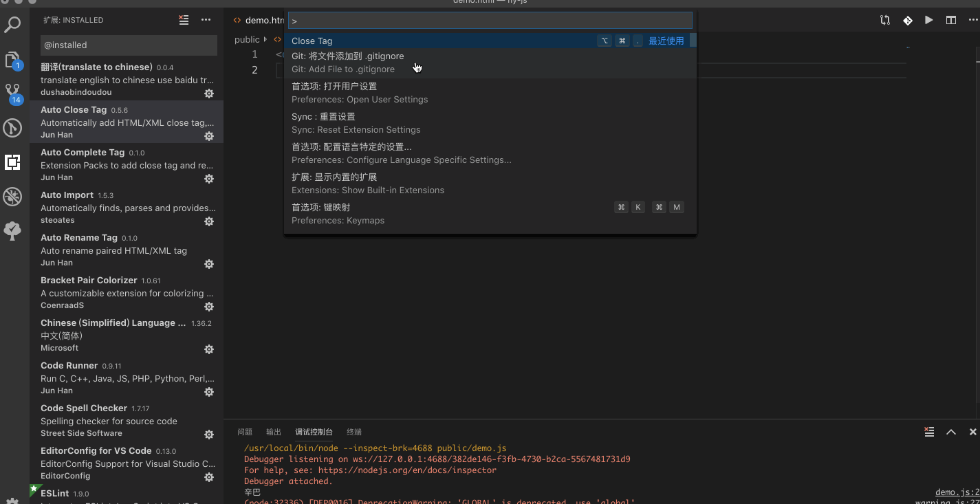Open the Debug crossed-bug icon
980x504 pixels.
(x=12, y=197)
